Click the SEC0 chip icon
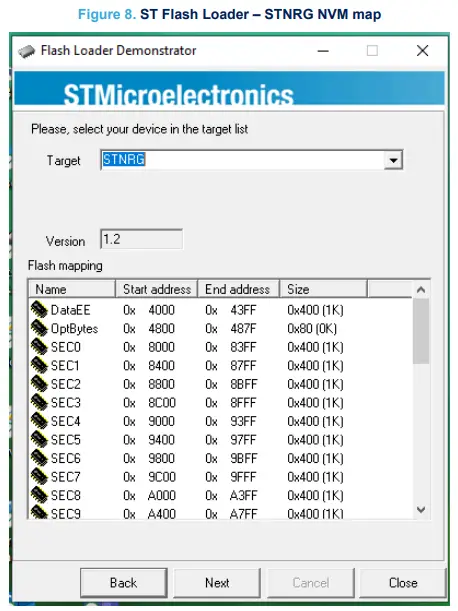The height and width of the screenshot is (611, 458). [x=39, y=347]
